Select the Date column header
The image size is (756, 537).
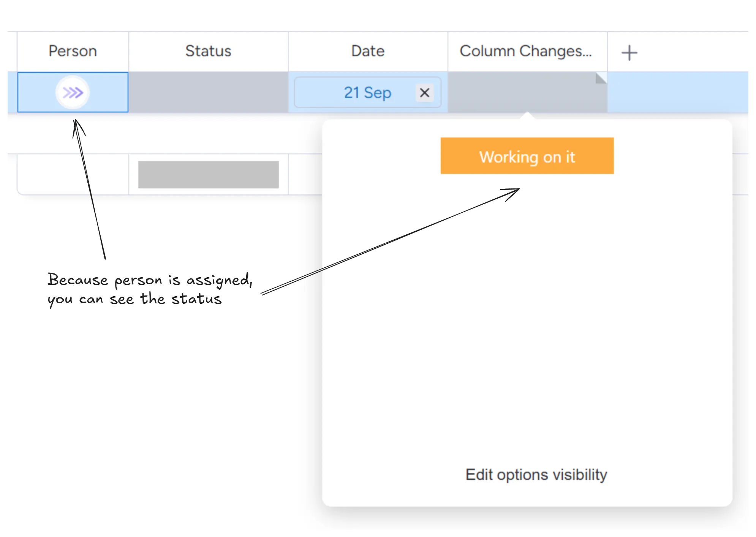tap(367, 51)
